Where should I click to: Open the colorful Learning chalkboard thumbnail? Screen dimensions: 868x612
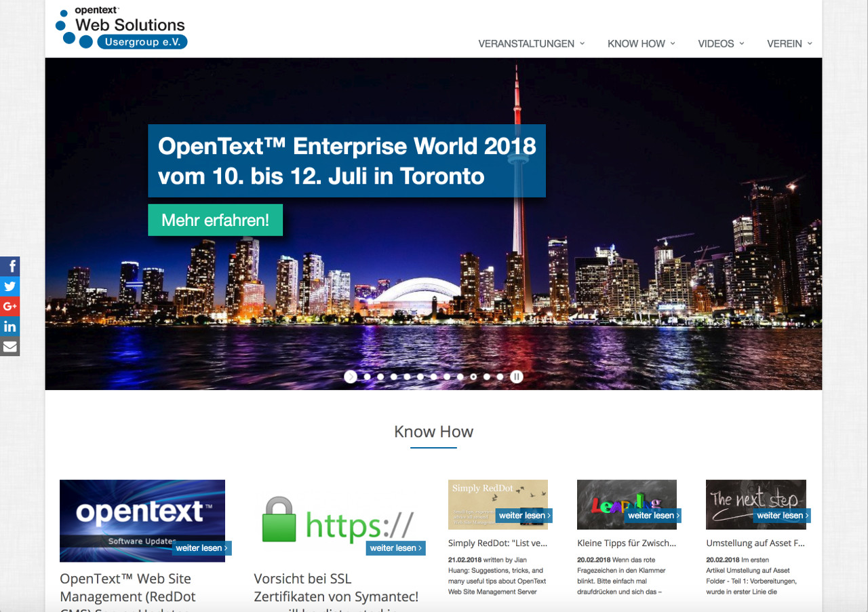pos(627,505)
